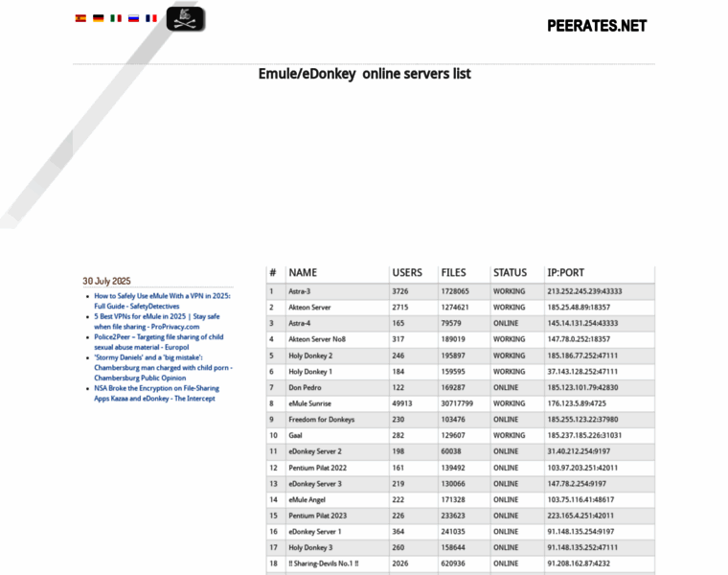This screenshot has height=575, width=728.
Task: Click the IP:PORT column header
Action: click(565, 272)
